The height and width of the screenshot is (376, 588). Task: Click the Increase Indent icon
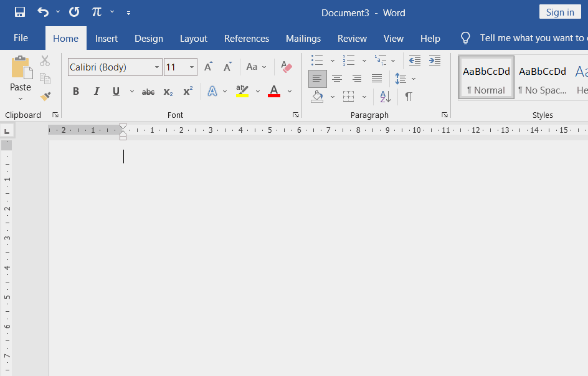435,60
